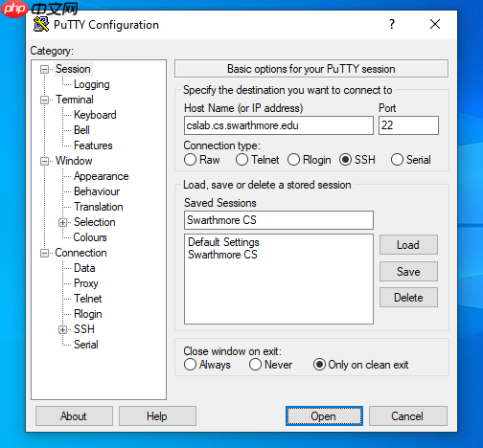Click the Host Name input field
This screenshot has width=483, height=448.
coord(279,125)
